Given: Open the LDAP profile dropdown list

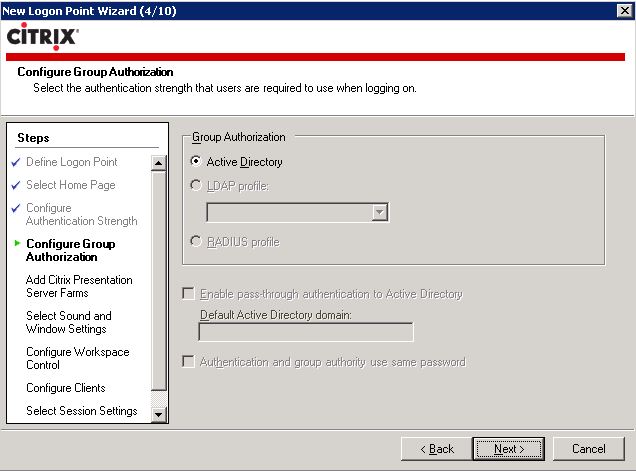Looking at the screenshot, I should pos(379,212).
